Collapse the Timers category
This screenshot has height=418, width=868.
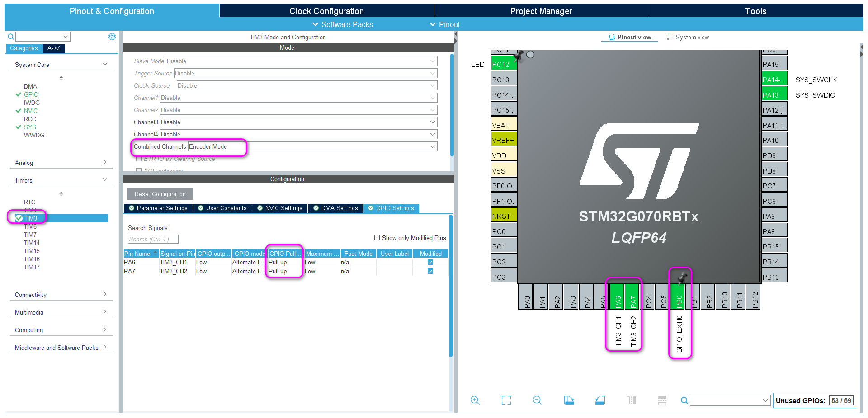point(61,180)
